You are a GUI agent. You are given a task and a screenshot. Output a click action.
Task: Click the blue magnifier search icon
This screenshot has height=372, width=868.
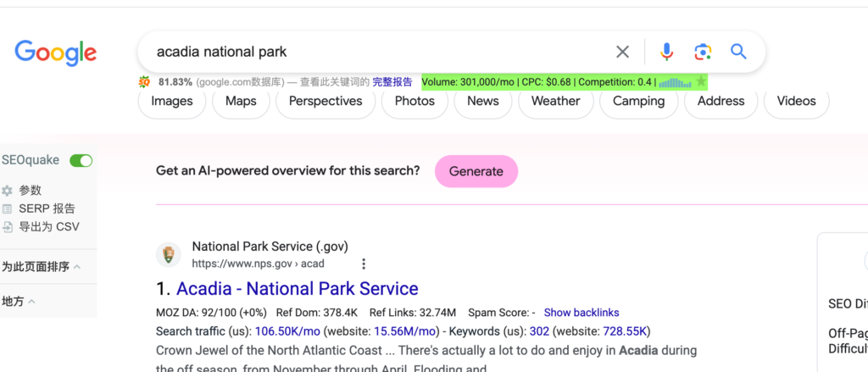pos(738,52)
